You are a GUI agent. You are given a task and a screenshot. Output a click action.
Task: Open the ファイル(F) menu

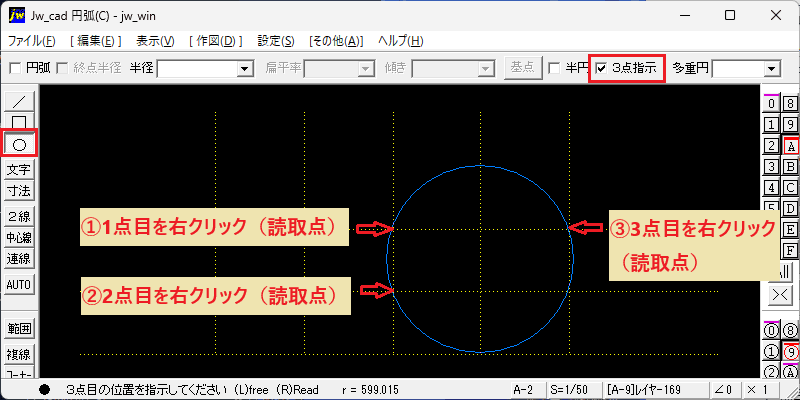pos(32,41)
